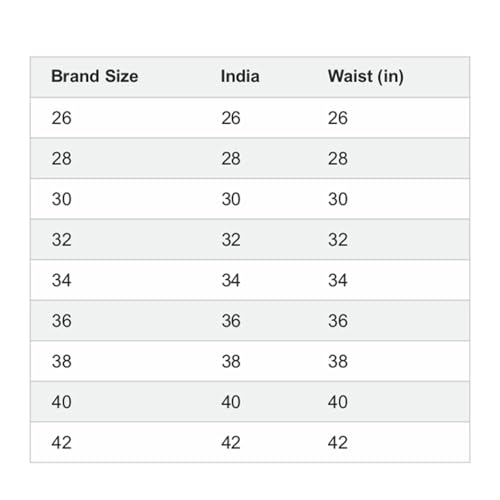
Task: Click waist measurement 32 inches
Action: [x=338, y=240]
